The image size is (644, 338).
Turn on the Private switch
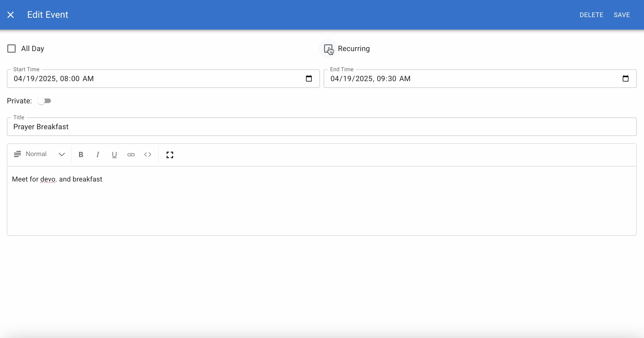click(x=44, y=101)
